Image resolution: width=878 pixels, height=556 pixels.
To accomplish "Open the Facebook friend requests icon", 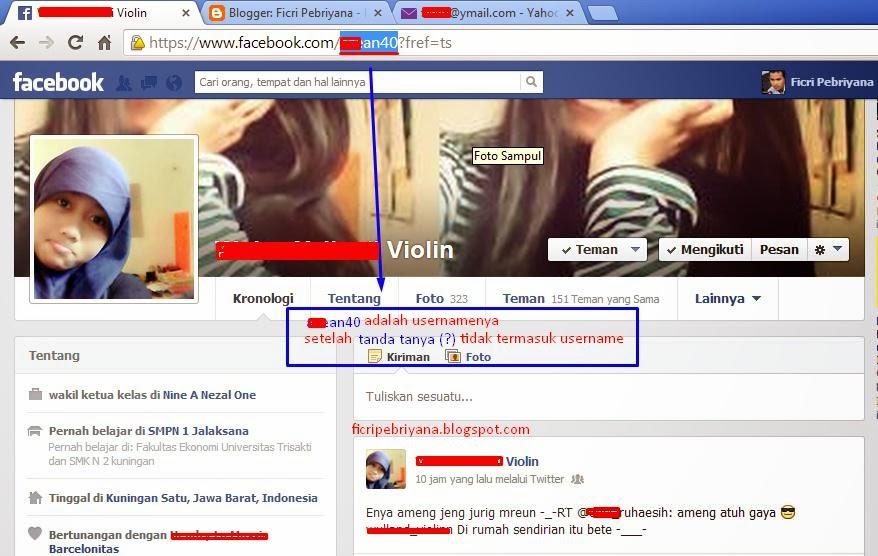I will [x=124, y=83].
